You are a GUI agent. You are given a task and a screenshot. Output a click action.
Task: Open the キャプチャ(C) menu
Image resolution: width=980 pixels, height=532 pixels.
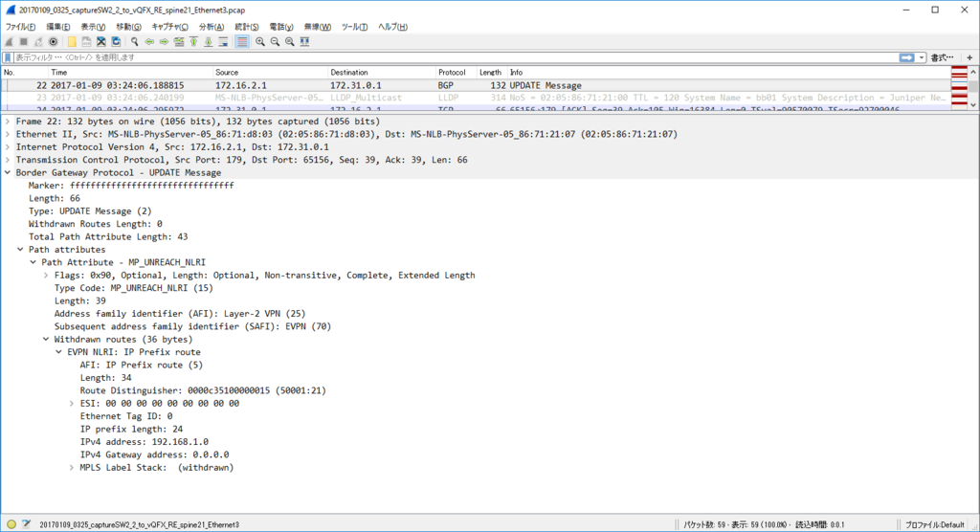[x=169, y=27]
